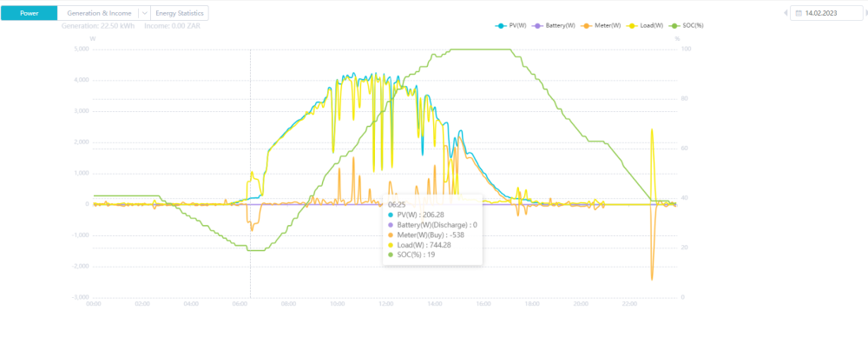This screenshot has width=868, height=337.
Task: Click the Meter(W)(Buy) : -538 tooltip row
Action: coord(425,235)
